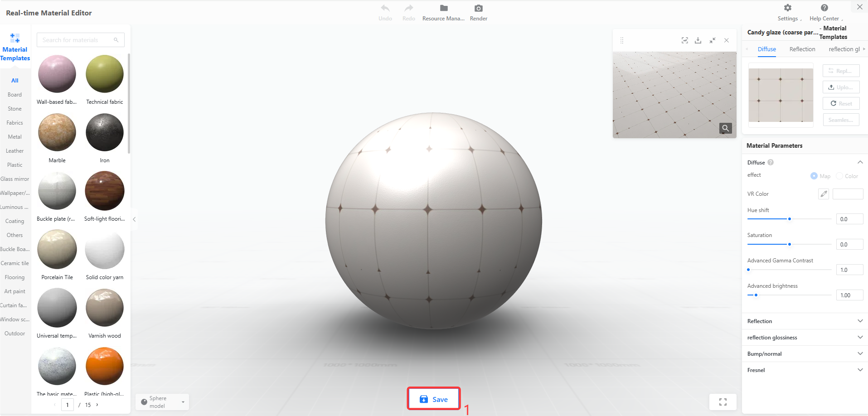Open the Resource Manager folder icon
This screenshot has height=416, width=868.
(444, 8)
